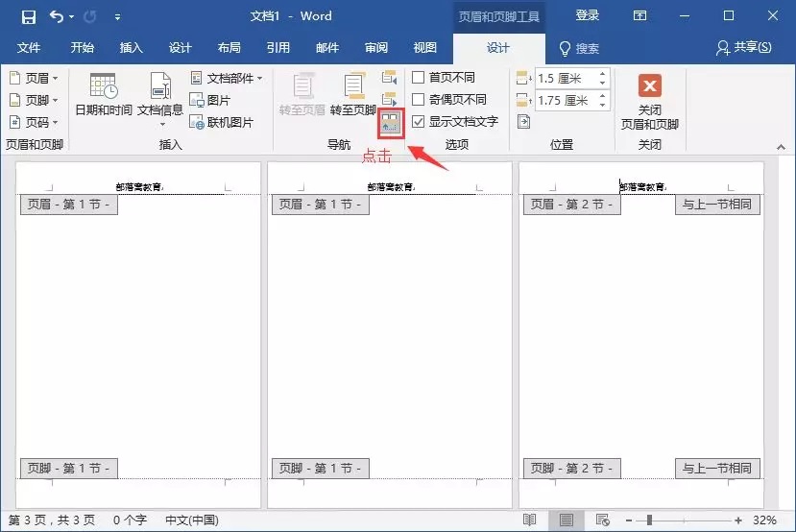
Task: Click the header-from-top position icon
Action: tap(523, 78)
